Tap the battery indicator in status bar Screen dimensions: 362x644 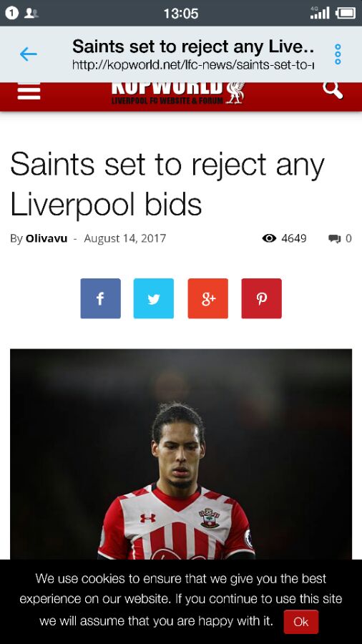pyautogui.click(x=346, y=13)
